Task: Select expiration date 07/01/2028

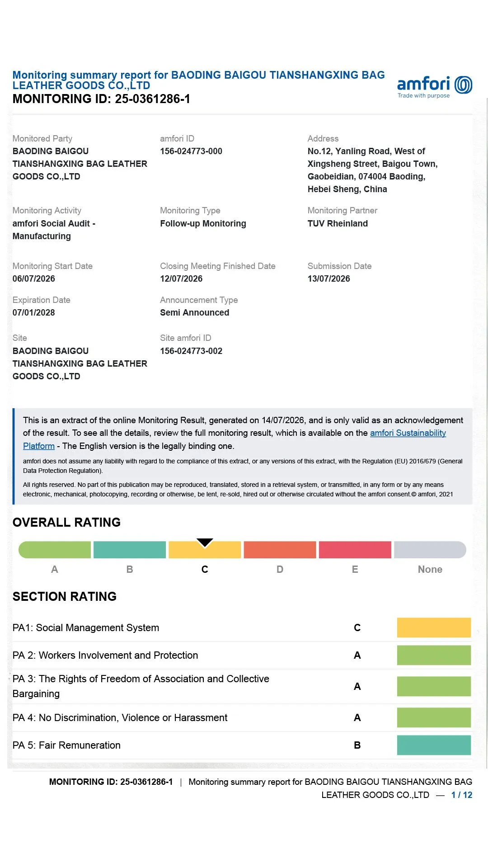Action: click(x=34, y=312)
